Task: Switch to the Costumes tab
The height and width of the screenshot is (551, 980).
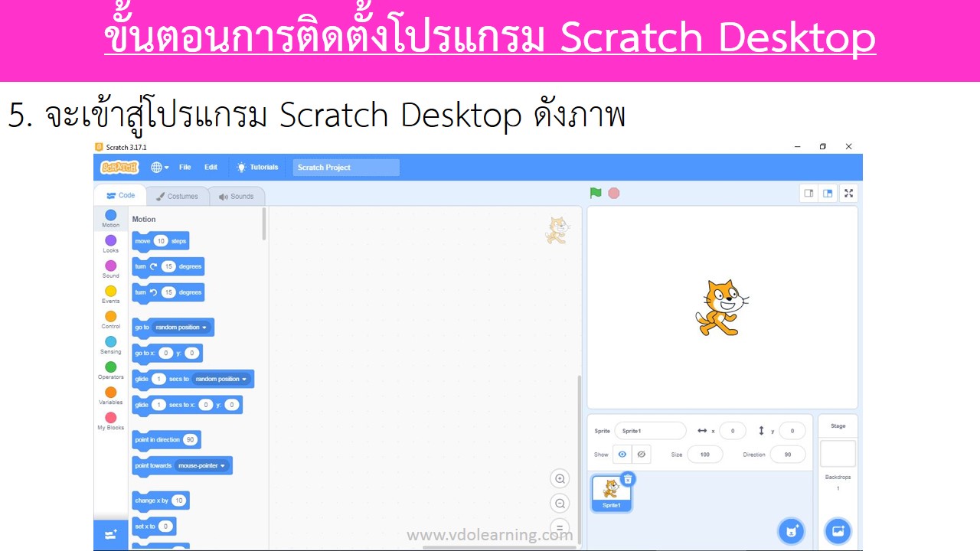Action: click(x=178, y=197)
